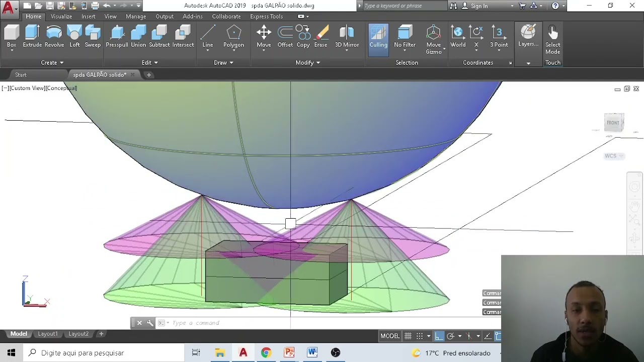Rotate UCS about X axis
This screenshot has width=644, height=362.
(476, 37)
